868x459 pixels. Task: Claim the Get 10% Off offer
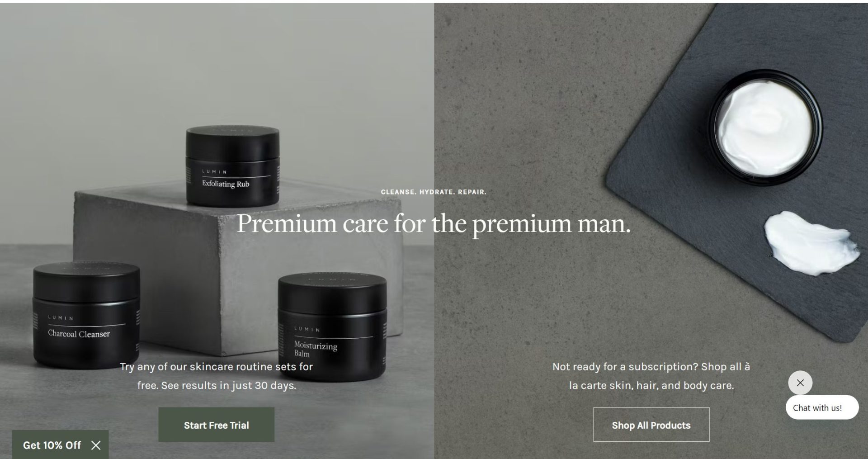tap(52, 445)
